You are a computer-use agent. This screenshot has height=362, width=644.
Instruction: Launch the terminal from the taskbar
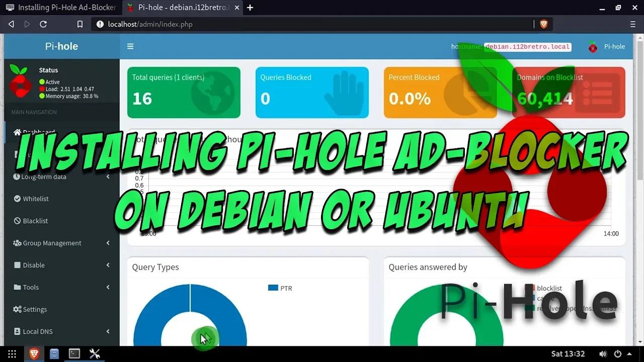coord(74,353)
